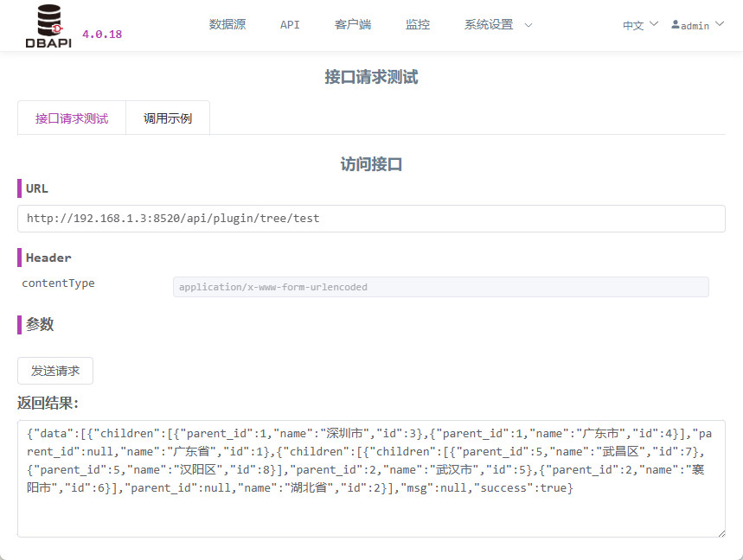The width and height of the screenshot is (743, 560).
Task: Open the 中文 language dropdown
Action: pyautogui.click(x=640, y=25)
